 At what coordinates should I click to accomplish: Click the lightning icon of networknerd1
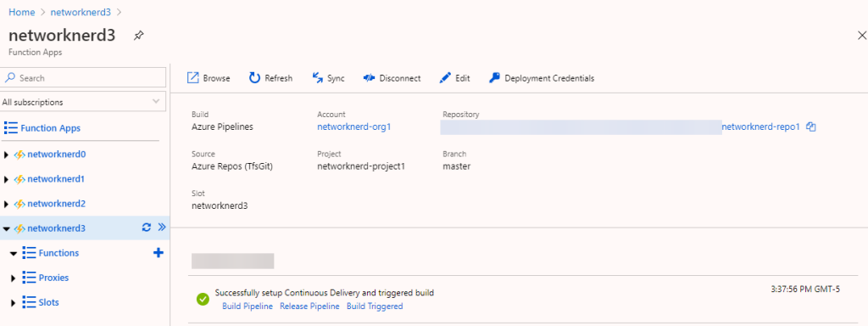(19, 180)
